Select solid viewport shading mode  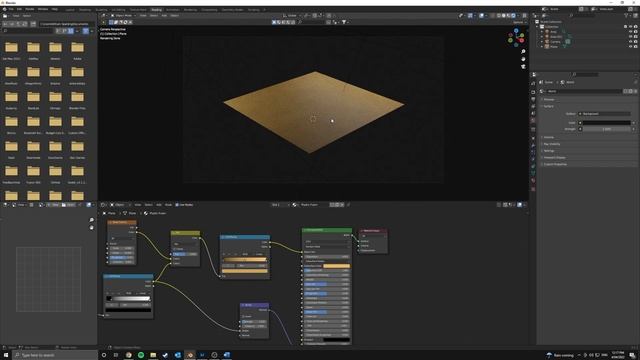(x=504, y=16)
